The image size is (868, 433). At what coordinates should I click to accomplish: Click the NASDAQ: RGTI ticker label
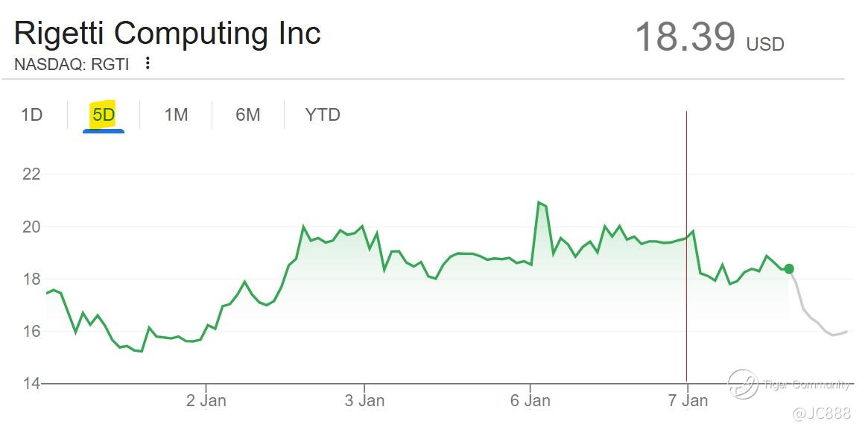[x=72, y=65]
